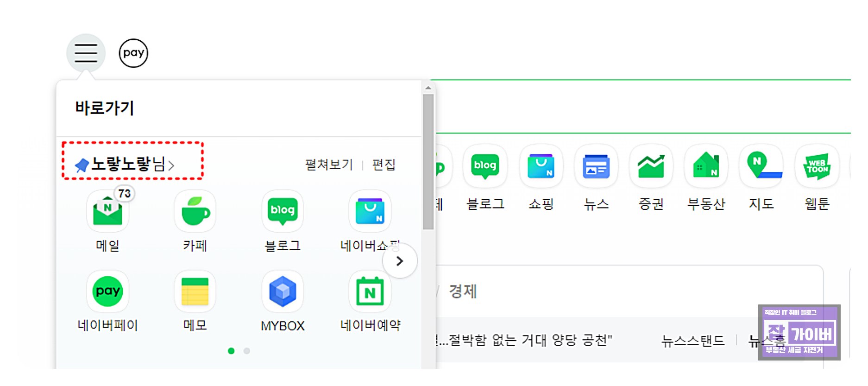The image size is (868, 386).
Task: Open 블로그 icon in main shortcut bar
Action: click(x=485, y=166)
